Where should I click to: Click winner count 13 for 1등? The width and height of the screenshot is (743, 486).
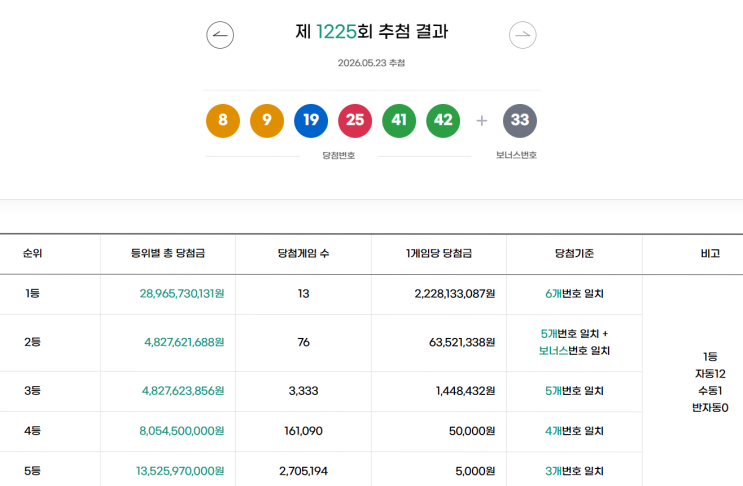pyautogui.click(x=303, y=294)
